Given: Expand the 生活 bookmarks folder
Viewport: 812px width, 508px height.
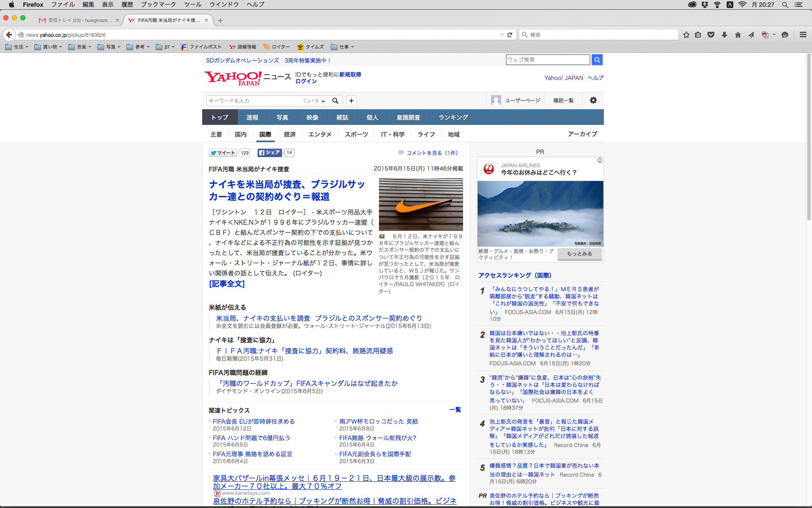Looking at the screenshot, I should point(17,47).
